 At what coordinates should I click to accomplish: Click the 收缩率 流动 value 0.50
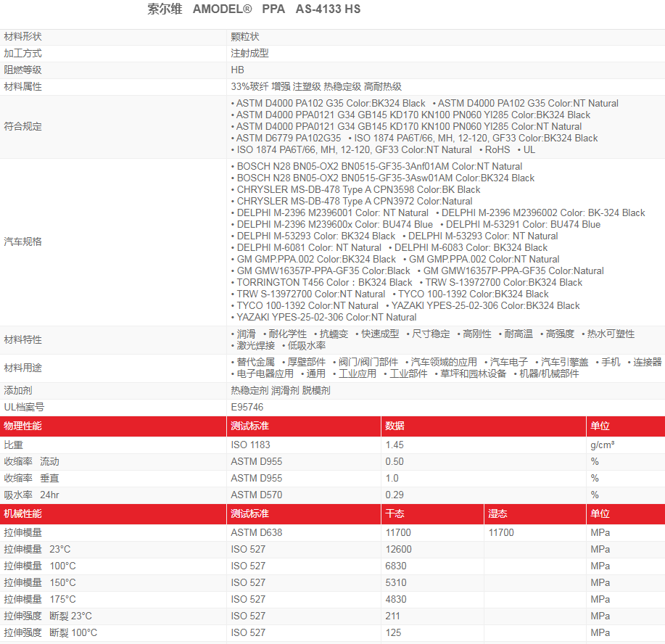click(x=395, y=461)
